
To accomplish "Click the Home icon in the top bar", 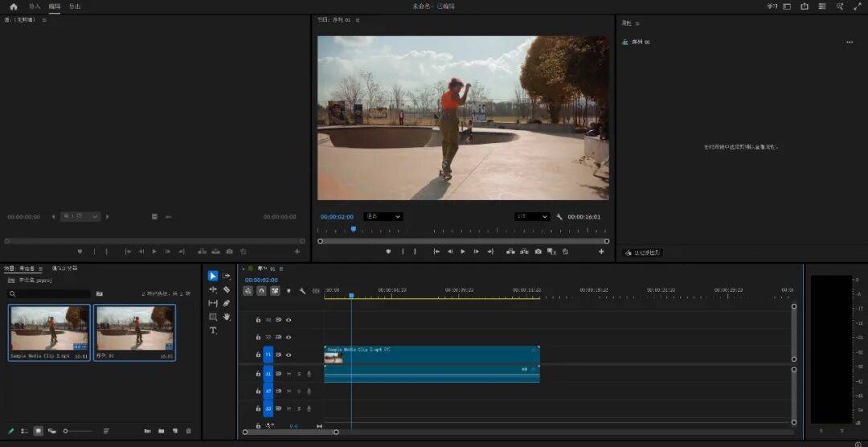I will point(13,6).
